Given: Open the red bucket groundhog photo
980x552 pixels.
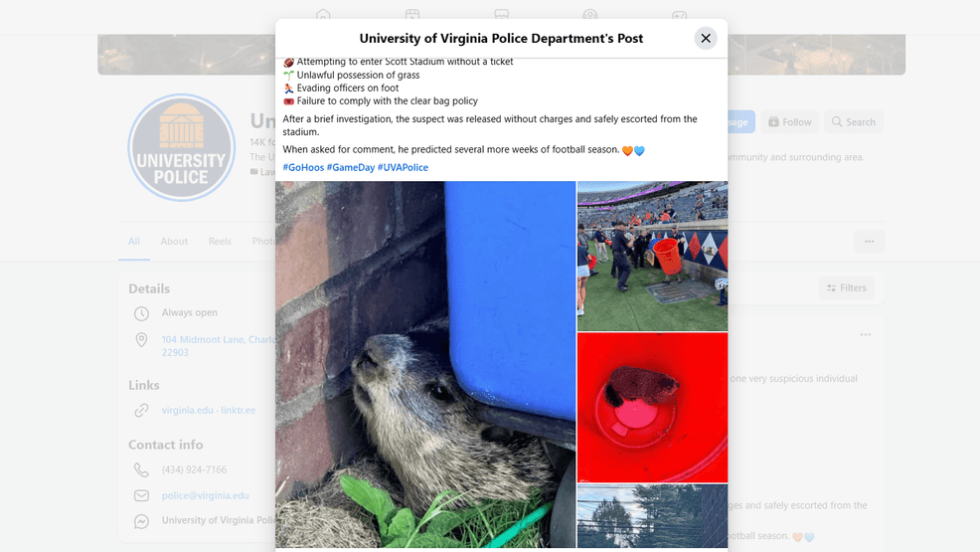Looking at the screenshot, I should point(652,408).
